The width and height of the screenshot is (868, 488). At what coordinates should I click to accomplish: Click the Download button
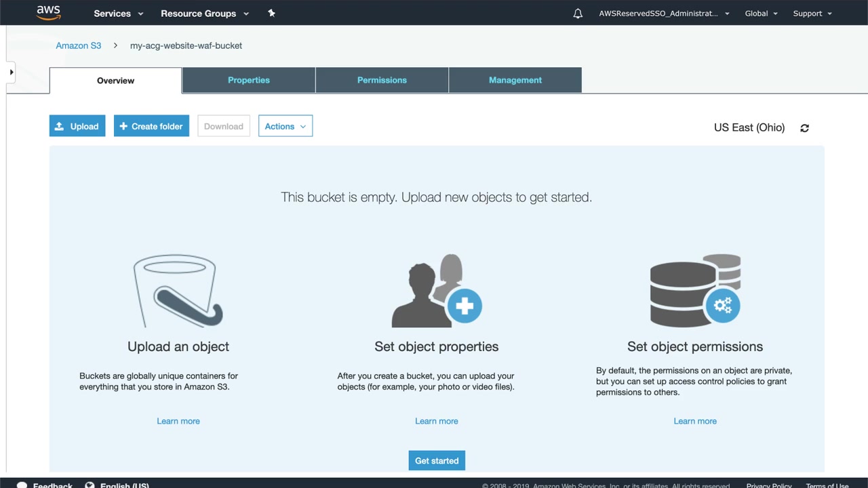tap(224, 126)
